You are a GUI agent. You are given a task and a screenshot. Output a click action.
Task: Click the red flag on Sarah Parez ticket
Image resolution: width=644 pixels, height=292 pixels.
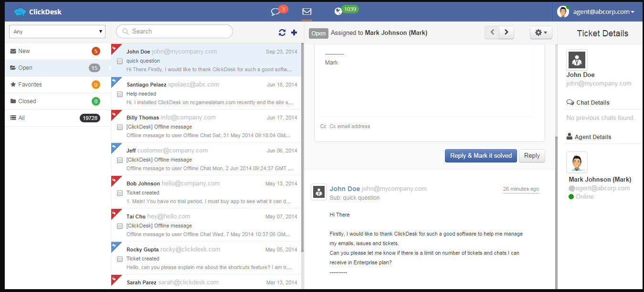[115, 279]
